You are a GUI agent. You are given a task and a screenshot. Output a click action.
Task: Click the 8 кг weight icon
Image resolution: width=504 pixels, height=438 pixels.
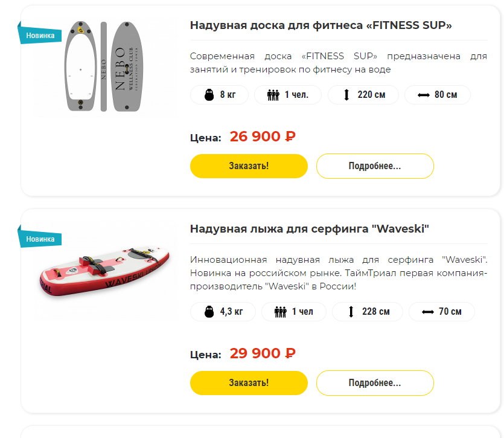click(209, 95)
